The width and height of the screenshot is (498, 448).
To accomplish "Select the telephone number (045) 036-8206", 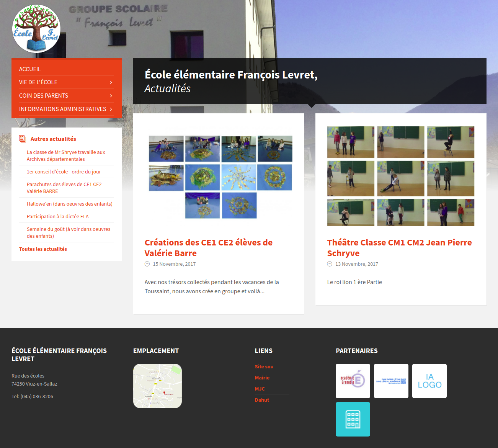I will (37, 396).
